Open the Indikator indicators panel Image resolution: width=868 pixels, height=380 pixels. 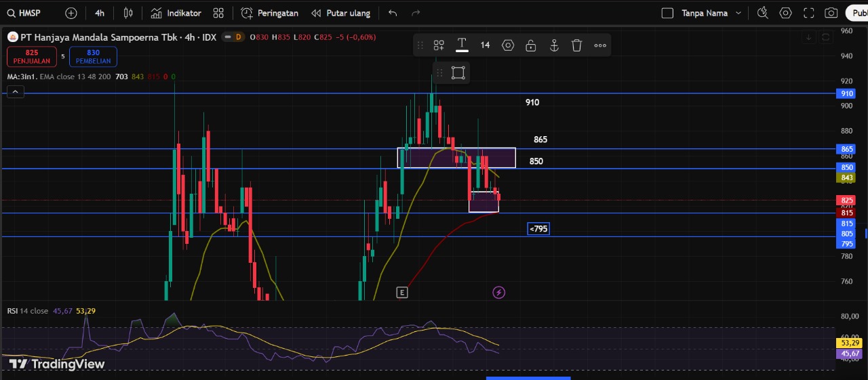click(176, 13)
